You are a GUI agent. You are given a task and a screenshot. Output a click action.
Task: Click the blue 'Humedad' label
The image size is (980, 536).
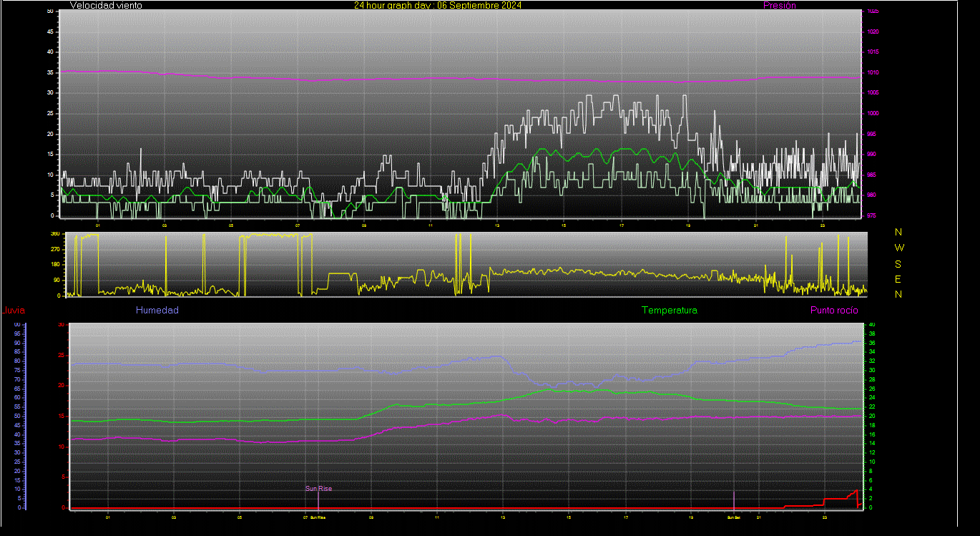157,311
